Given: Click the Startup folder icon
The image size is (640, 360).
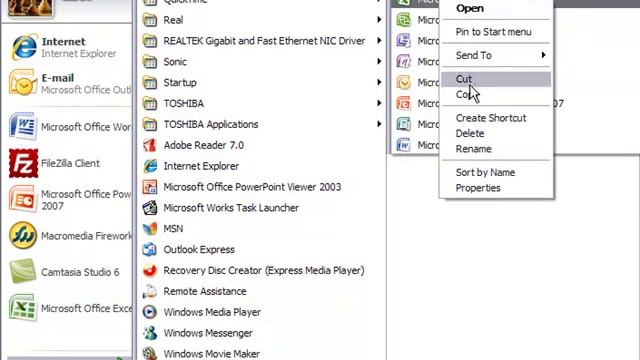Looking at the screenshot, I should 150,82.
